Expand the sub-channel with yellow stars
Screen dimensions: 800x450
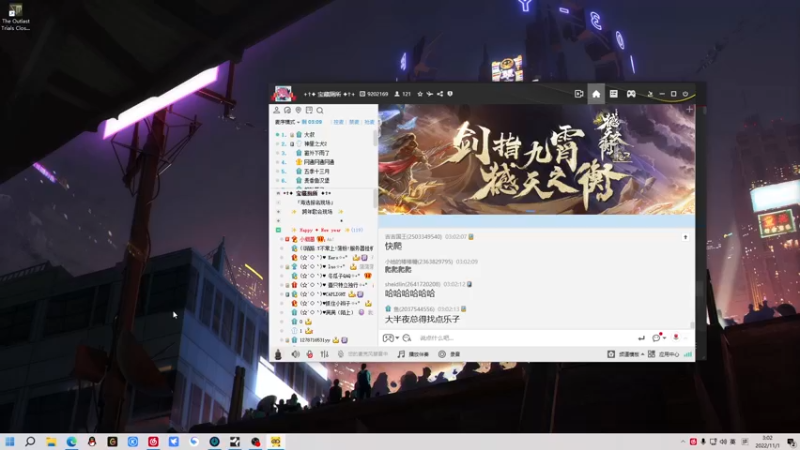click(278, 212)
